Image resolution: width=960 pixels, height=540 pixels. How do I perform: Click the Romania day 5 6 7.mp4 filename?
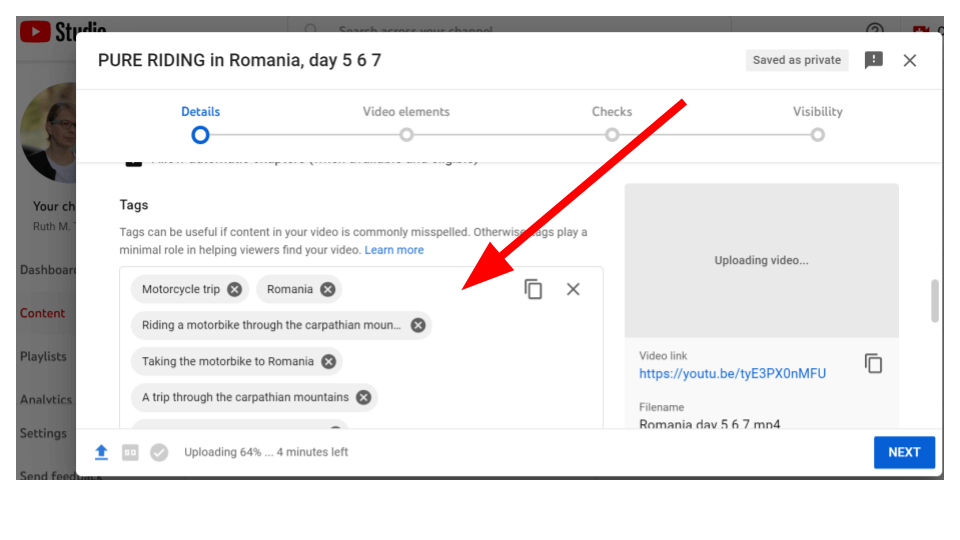(x=710, y=424)
